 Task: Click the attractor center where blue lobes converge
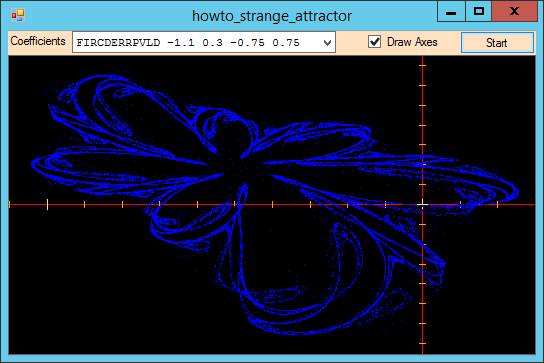239,168
